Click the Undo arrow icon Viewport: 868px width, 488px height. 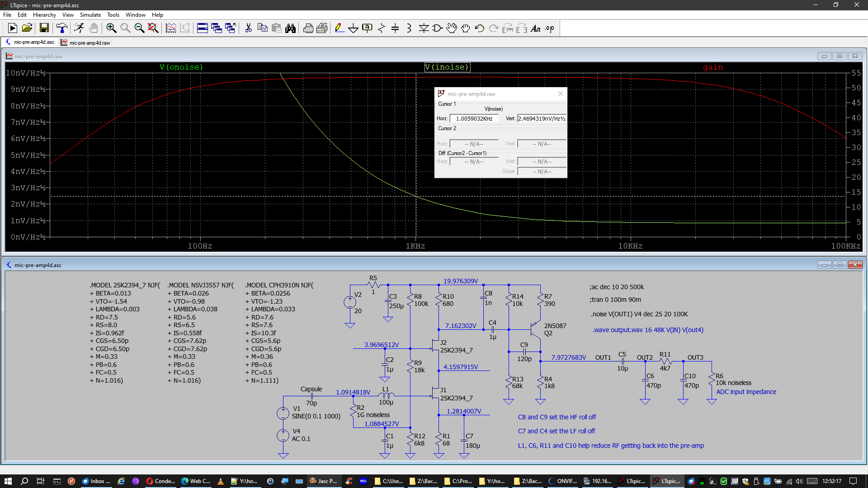point(480,28)
